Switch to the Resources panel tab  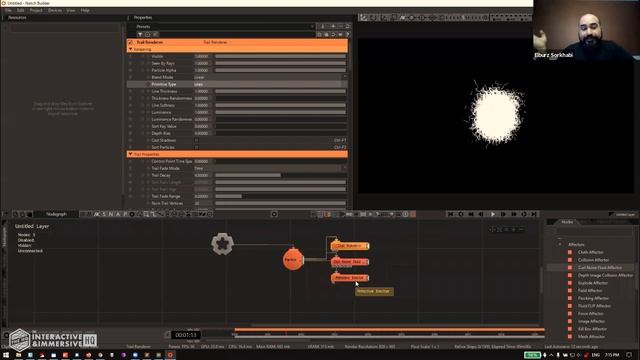(x=17, y=18)
